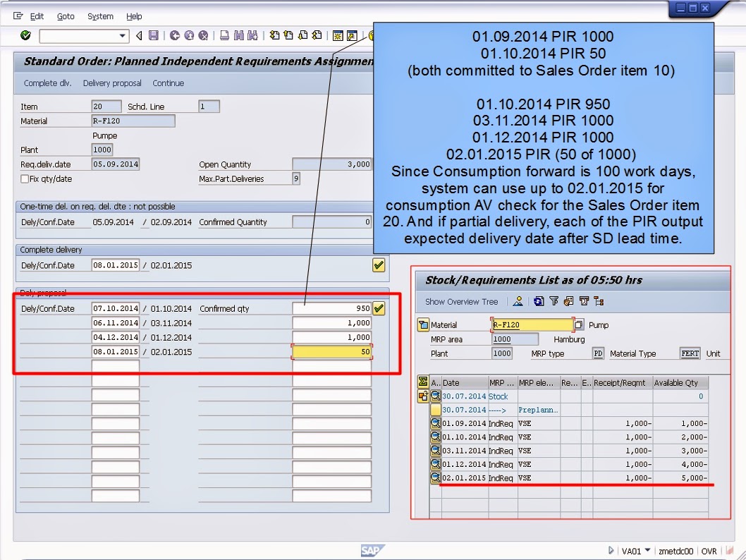This screenshot has width=746, height=560.
Task: Click Show Overview Tree
Action: (461, 302)
